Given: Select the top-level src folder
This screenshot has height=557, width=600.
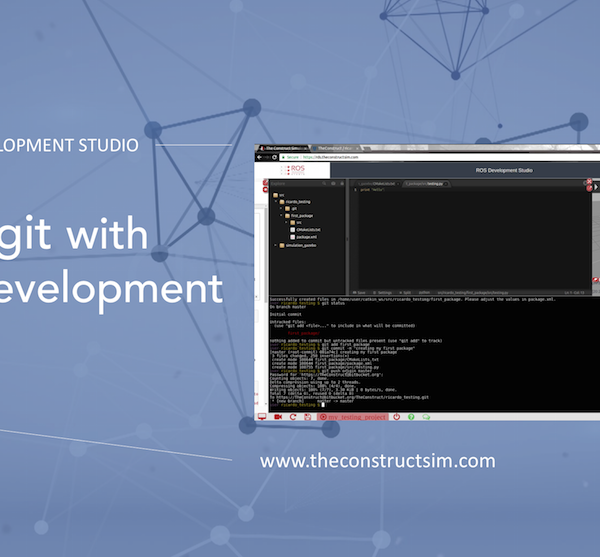Looking at the screenshot, I should point(279,195).
